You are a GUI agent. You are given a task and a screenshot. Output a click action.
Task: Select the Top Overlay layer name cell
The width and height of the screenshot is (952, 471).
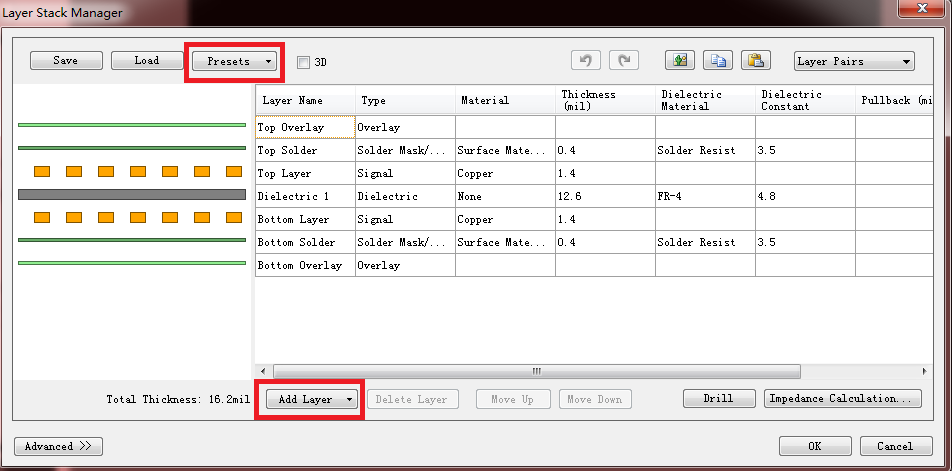click(x=305, y=127)
